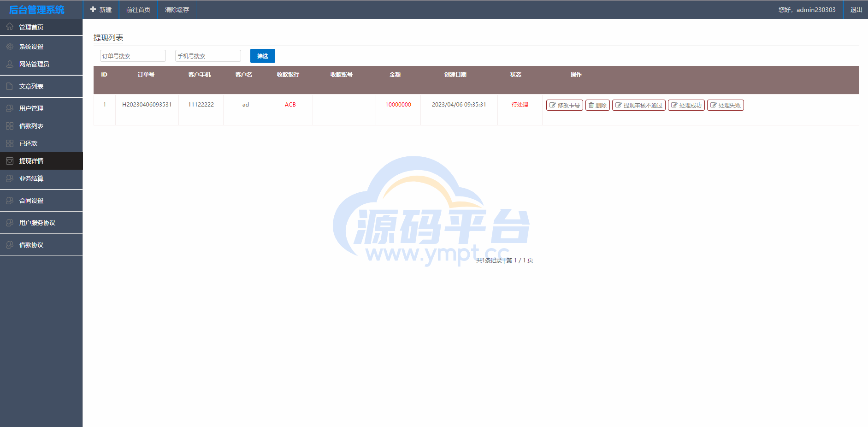
Task: Mark the withdrawal as 处理失败
Action: click(x=726, y=105)
